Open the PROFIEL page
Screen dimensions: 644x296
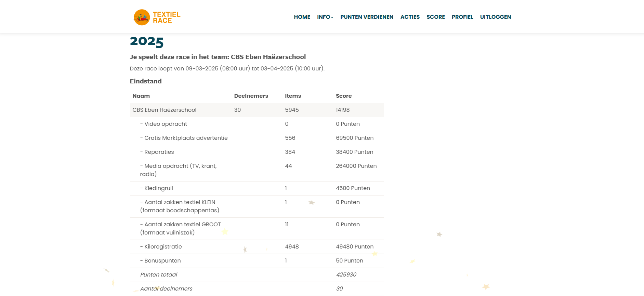tap(462, 17)
